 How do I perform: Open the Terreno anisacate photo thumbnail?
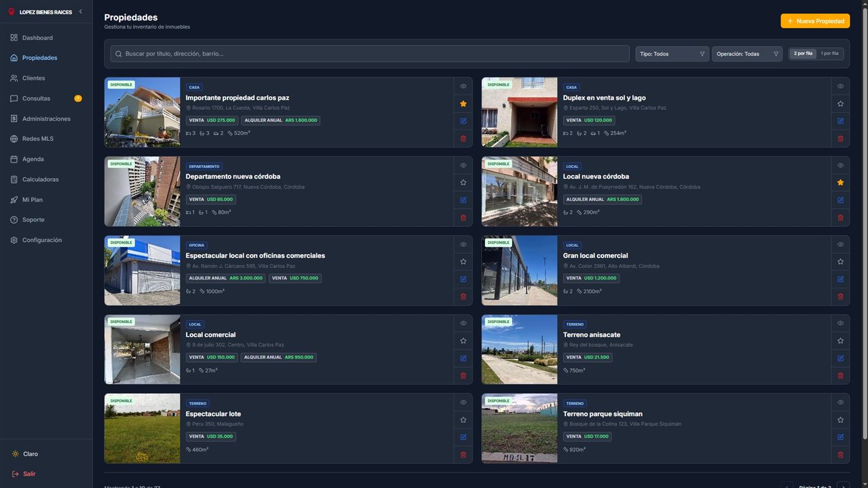tap(520, 349)
